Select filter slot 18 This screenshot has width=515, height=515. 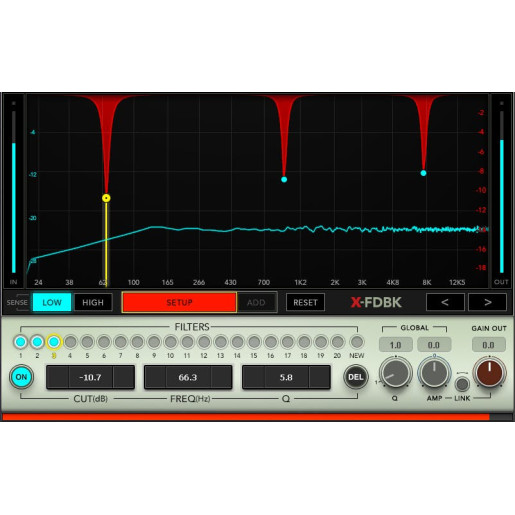[304, 342]
